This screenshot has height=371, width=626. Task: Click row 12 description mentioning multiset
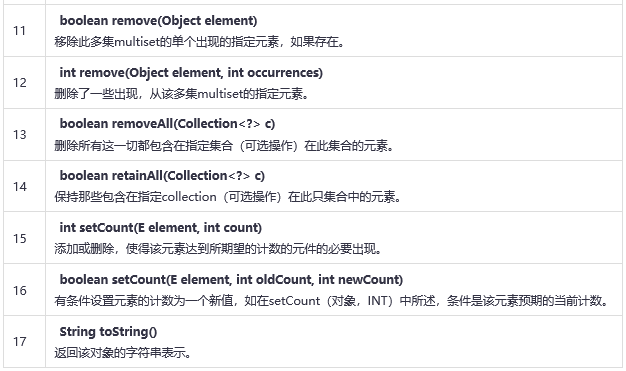(x=182, y=94)
